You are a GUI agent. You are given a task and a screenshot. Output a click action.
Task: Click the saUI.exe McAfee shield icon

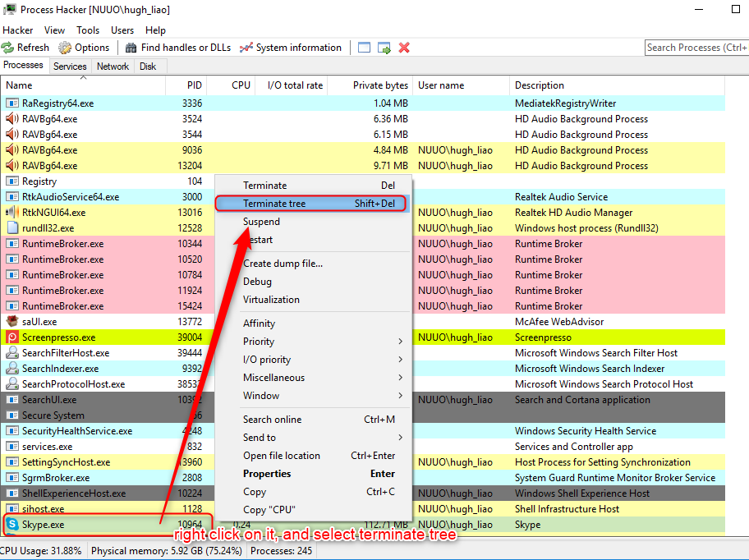[x=12, y=322]
